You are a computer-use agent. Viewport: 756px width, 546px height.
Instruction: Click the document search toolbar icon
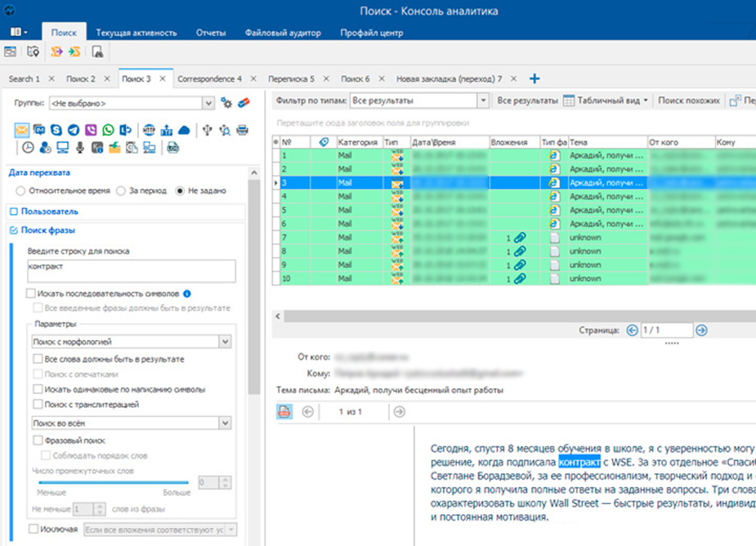[97, 51]
